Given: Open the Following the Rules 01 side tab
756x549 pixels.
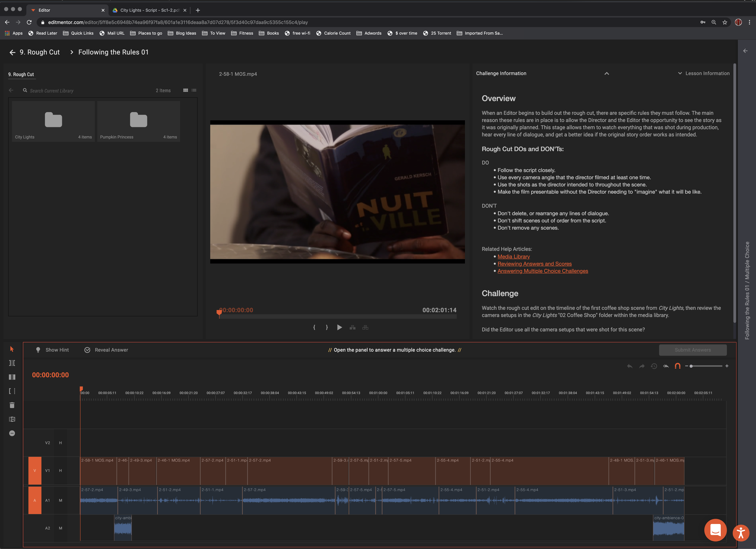Looking at the screenshot, I should (x=747, y=290).
